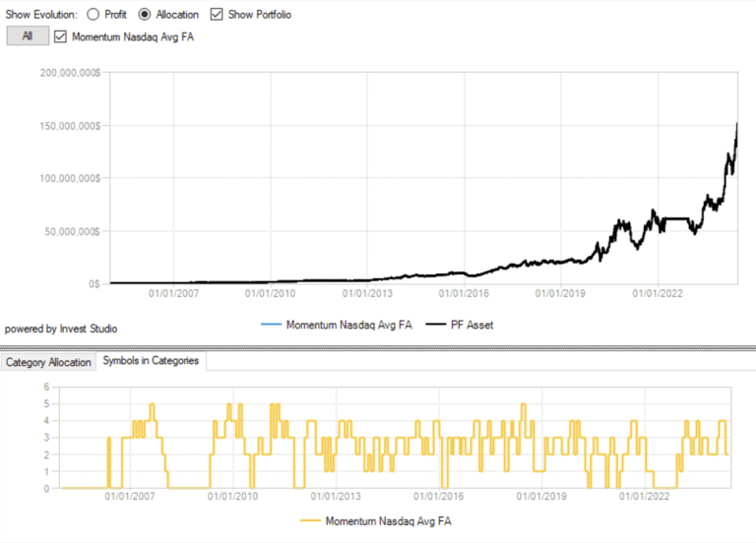
Task: Click the 01/01/2016 date label on upper chart
Action: (464, 292)
